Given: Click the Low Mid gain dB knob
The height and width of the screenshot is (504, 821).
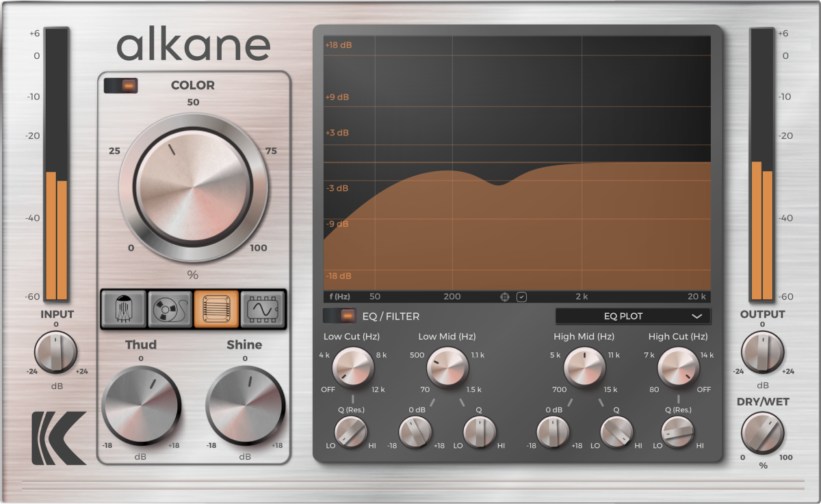Looking at the screenshot, I should coord(415,432).
